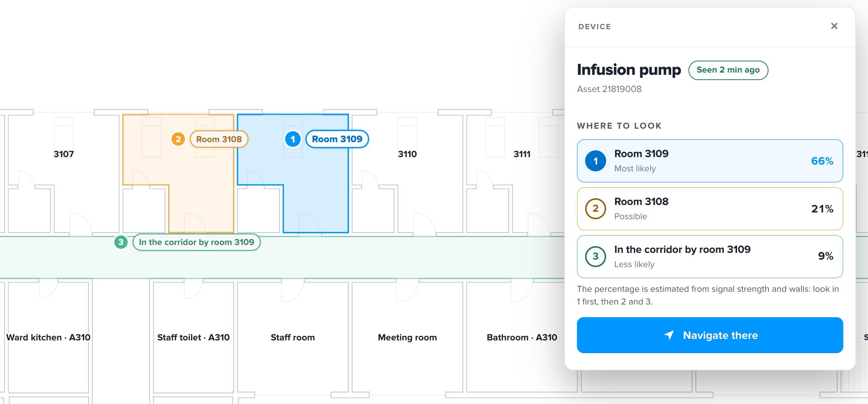Click Room 3108 map label pill
Screen dimensions: 868x404
219,139
